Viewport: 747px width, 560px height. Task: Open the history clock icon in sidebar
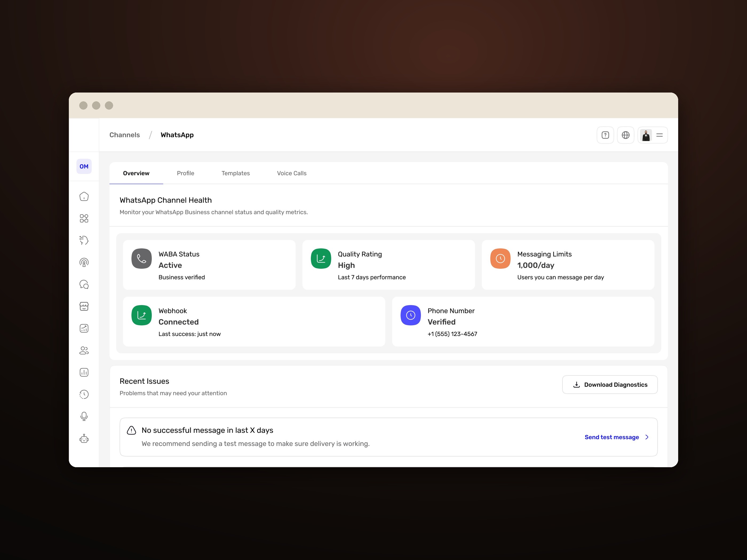[x=84, y=394]
